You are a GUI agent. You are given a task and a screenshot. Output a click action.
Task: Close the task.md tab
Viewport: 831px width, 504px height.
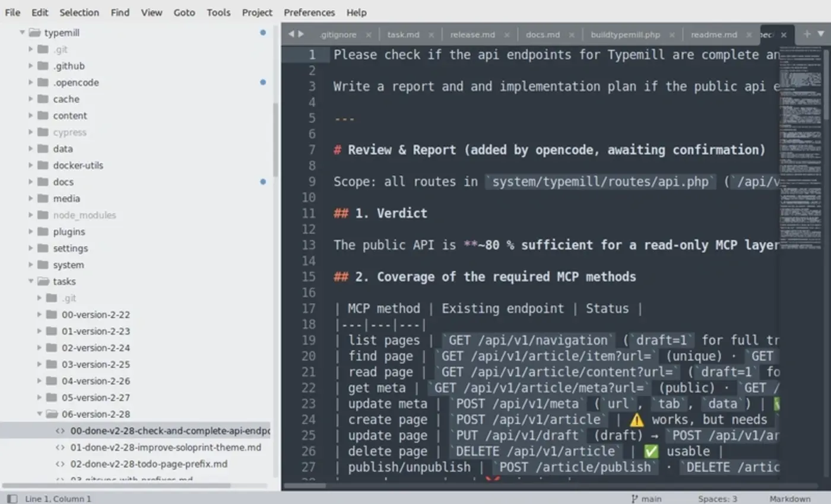click(x=431, y=35)
